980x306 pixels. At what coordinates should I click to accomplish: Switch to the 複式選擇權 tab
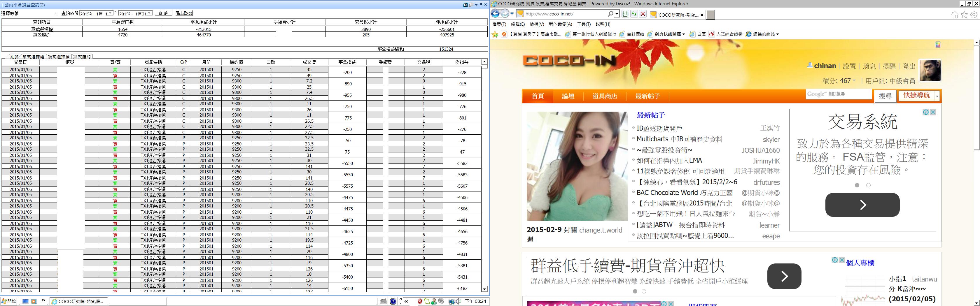pyautogui.click(x=59, y=57)
